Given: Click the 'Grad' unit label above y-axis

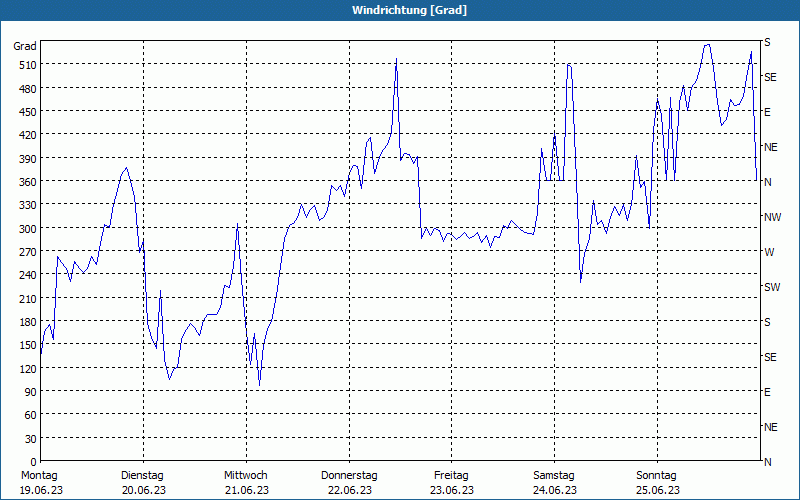Looking at the screenshot, I should (25, 46).
